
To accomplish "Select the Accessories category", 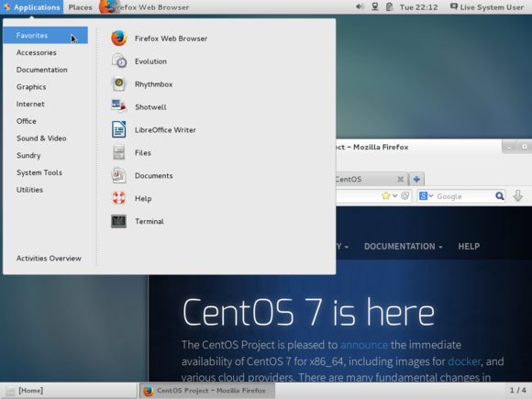I will (46, 52).
